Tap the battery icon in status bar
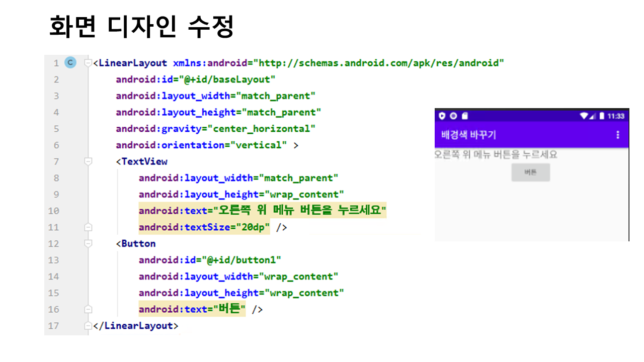 click(601, 116)
